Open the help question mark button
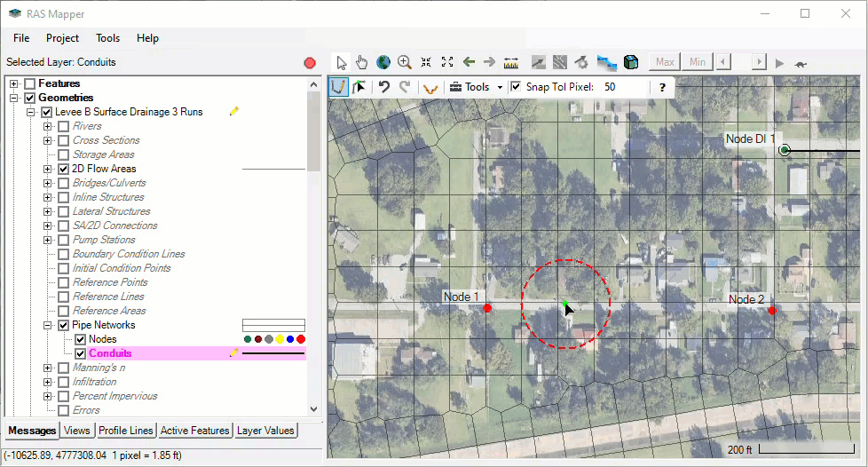 662,87
